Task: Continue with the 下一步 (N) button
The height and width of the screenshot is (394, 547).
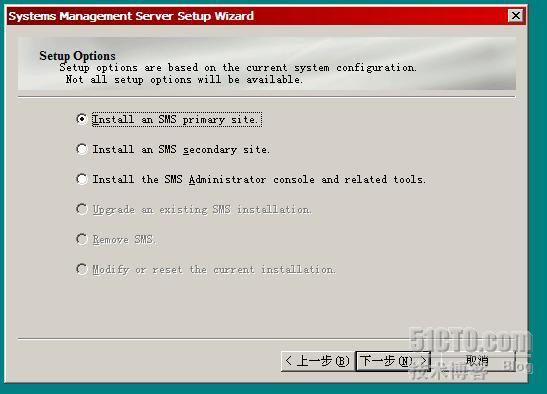Action: pyautogui.click(x=393, y=361)
